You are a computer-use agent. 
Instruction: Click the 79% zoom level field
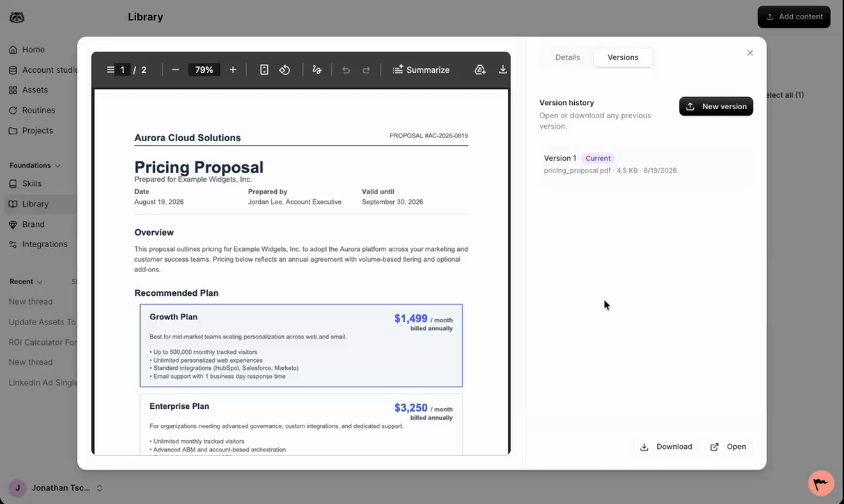(204, 70)
